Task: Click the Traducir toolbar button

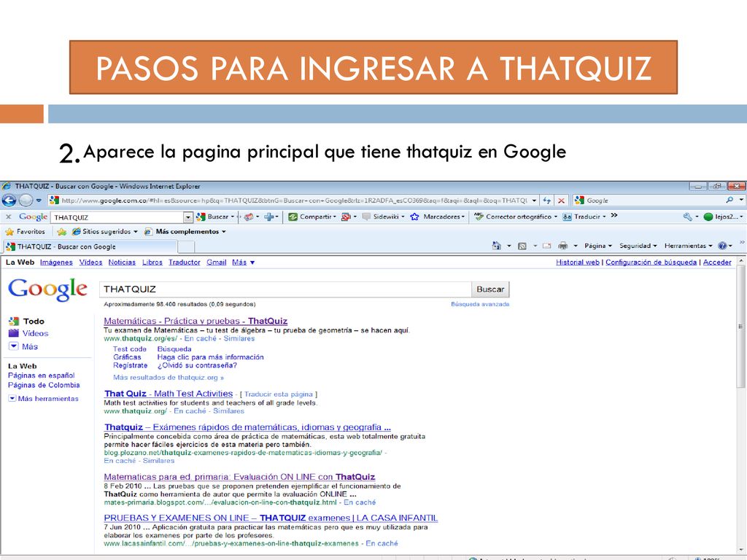Action: click(x=583, y=217)
